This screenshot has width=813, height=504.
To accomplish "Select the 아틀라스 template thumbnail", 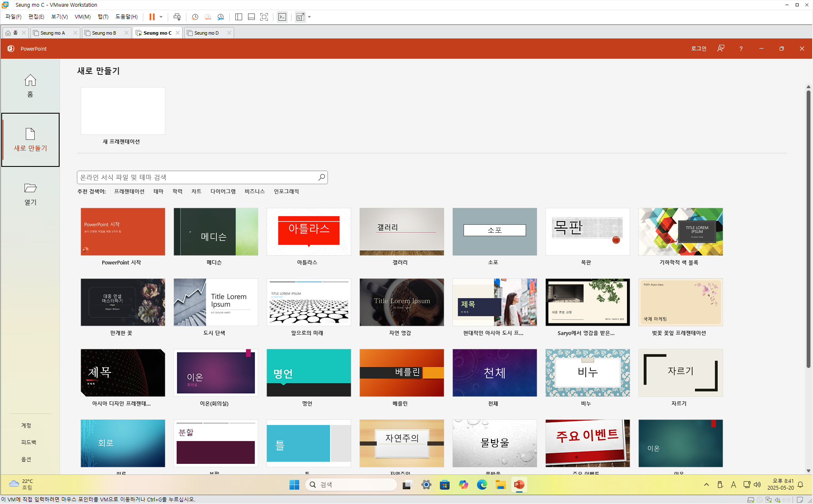I will (x=308, y=232).
